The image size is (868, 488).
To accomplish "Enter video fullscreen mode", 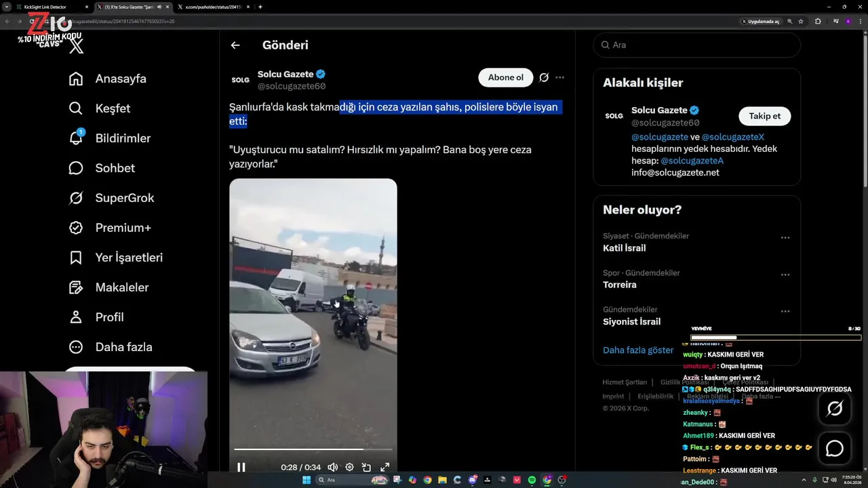I will pyautogui.click(x=384, y=467).
